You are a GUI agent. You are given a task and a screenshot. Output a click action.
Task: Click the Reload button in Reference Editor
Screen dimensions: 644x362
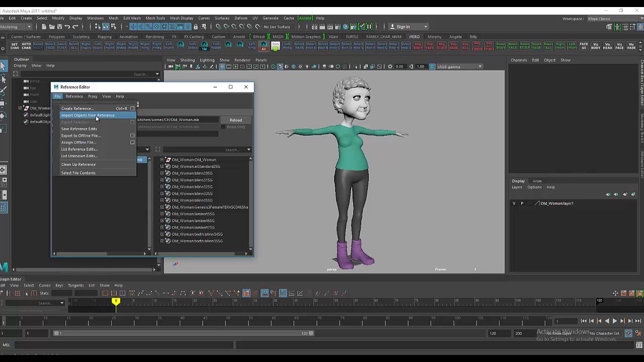click(x=235, y=120)
